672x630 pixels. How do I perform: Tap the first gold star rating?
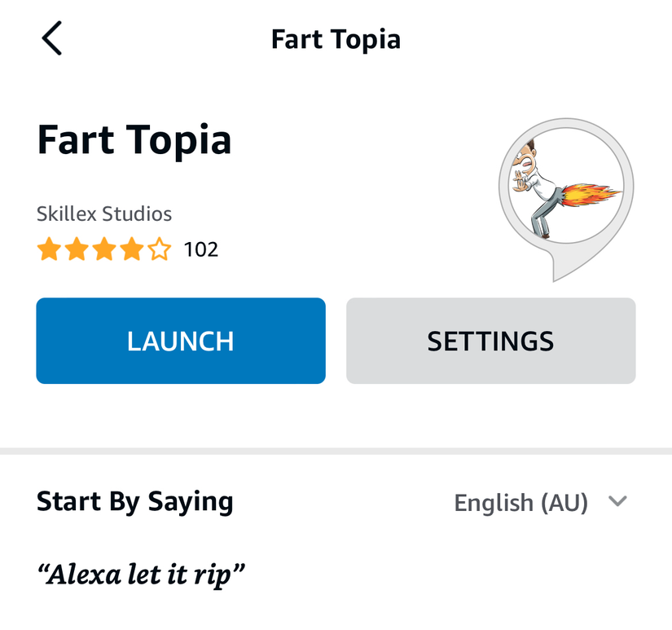(x=47, y=249)
